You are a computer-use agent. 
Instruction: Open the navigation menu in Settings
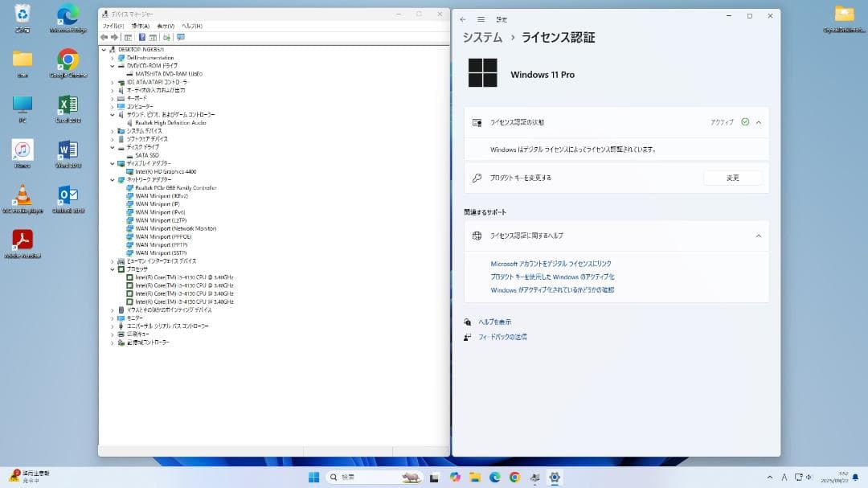point(481,18)
